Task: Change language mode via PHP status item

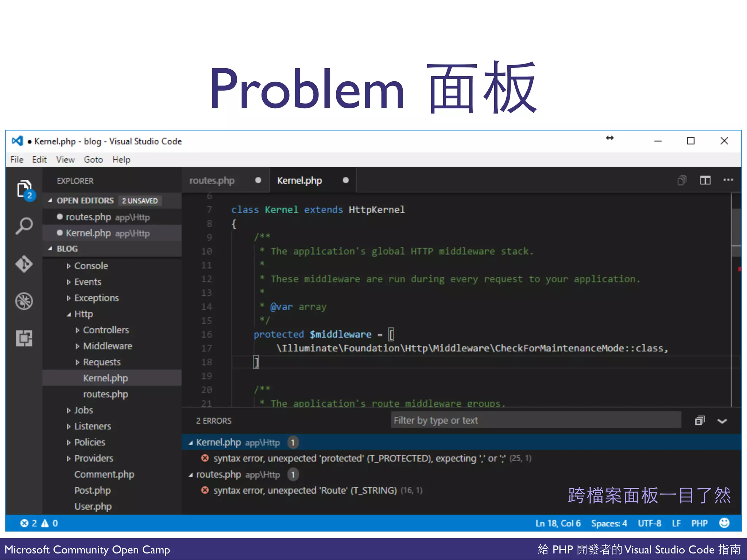Action: (699, 523)
